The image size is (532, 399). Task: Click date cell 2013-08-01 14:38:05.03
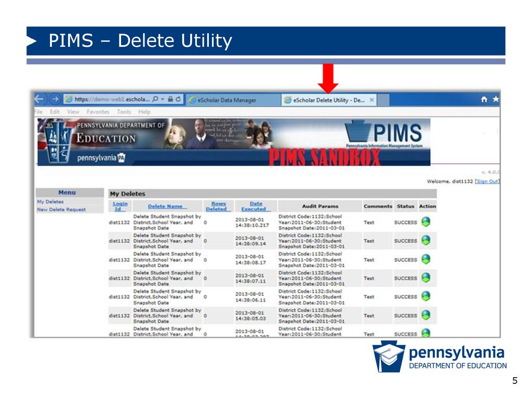[x=251, y=315]
